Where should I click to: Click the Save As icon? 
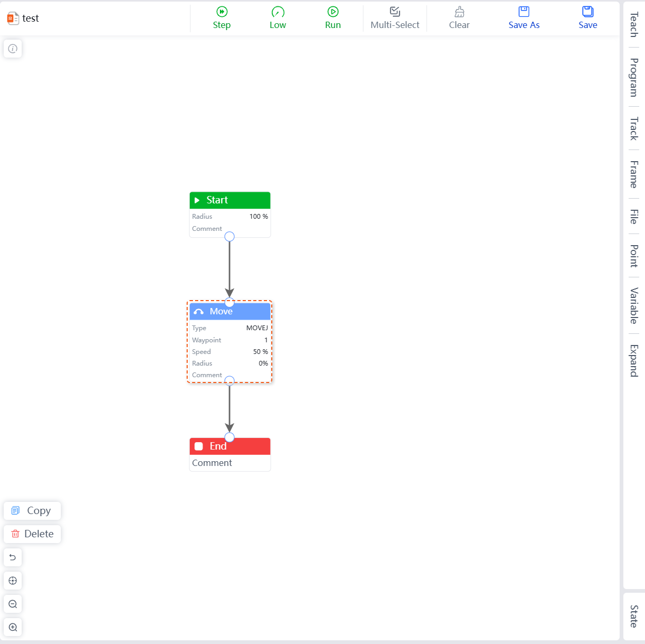524,12
